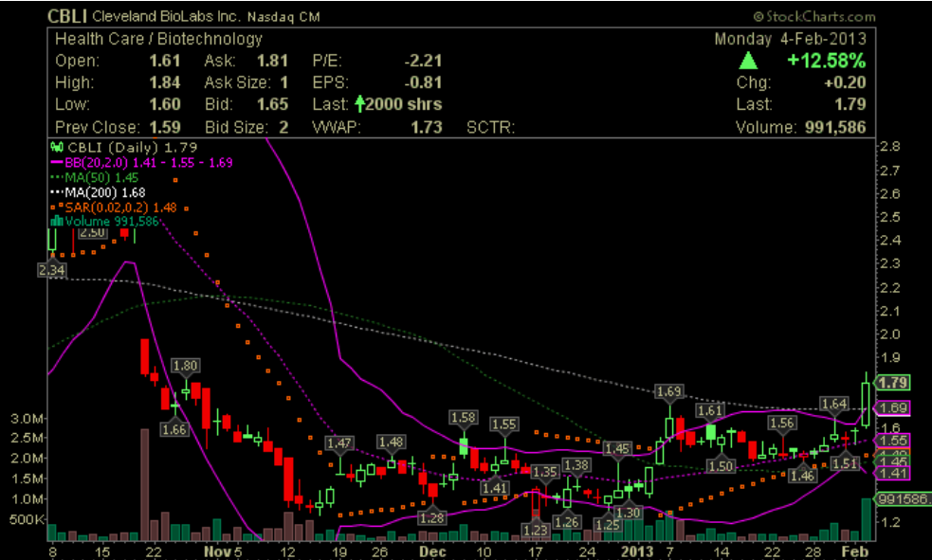Screen dimensions: 932x560
Task: Click the Chg value +0.20
Action: click(x=845, y=82)
